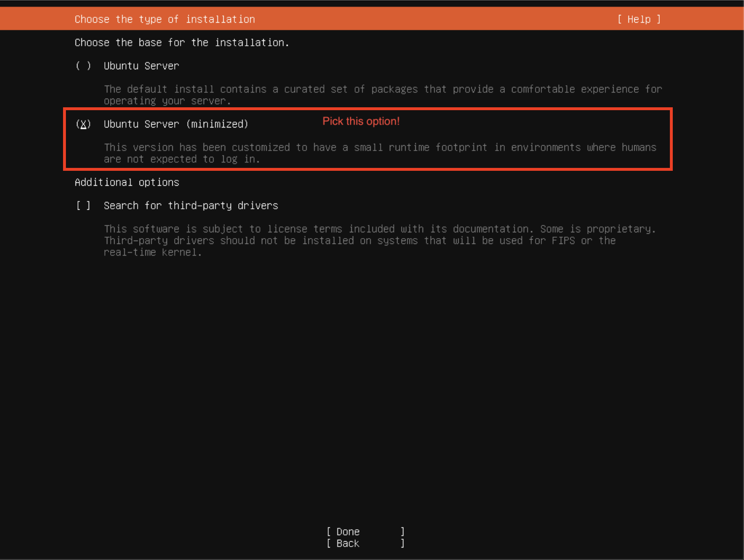Click the Back button
This screenshot has width=744, height=560.
coord(365,543)
